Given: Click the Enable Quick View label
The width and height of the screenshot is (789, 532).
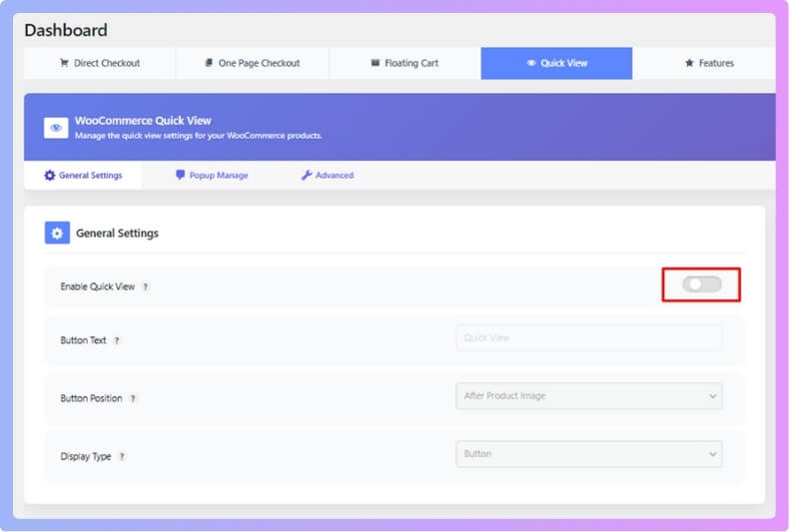Looking at the screenshot, I should click(x=98, y=286).
